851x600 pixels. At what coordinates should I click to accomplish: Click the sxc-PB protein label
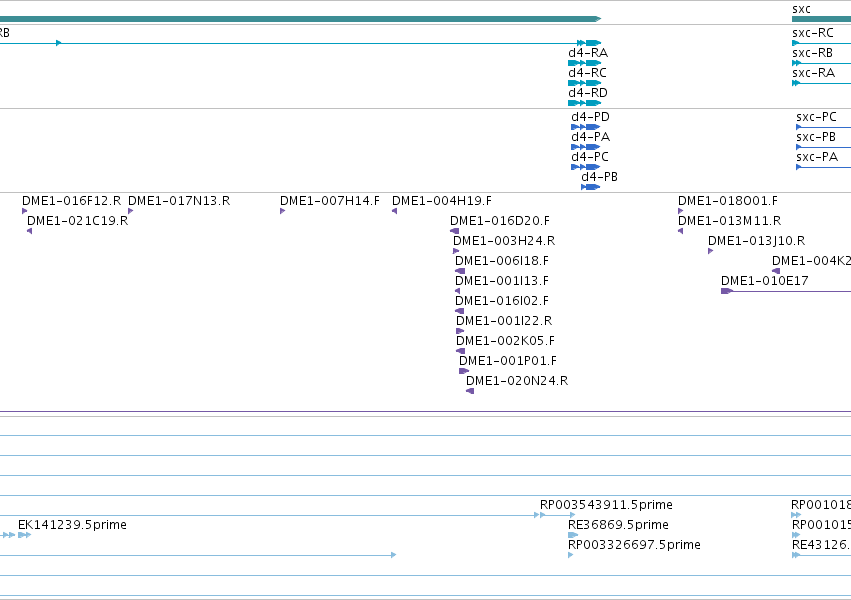pos(816,137)
